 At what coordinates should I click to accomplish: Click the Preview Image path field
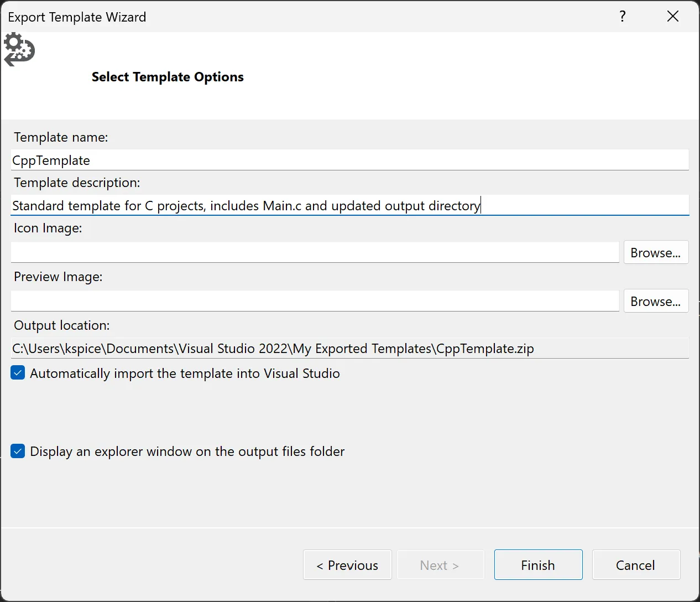tap(315, 301)
